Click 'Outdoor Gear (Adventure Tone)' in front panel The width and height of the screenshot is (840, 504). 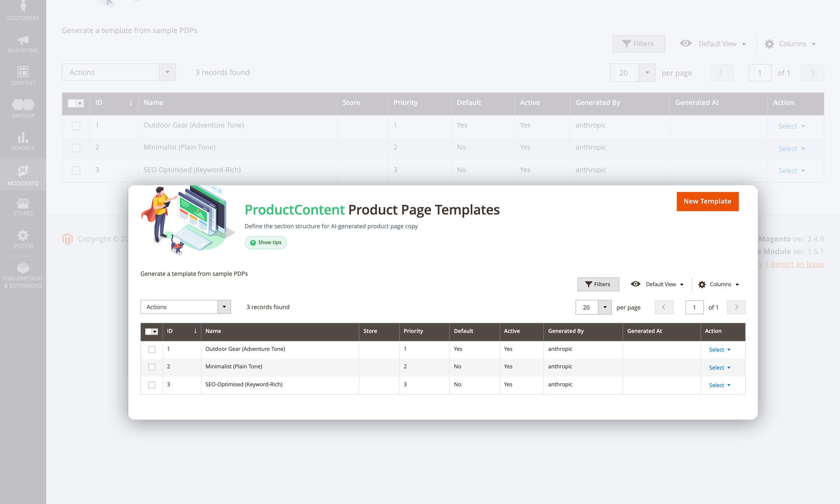[245, 349]
